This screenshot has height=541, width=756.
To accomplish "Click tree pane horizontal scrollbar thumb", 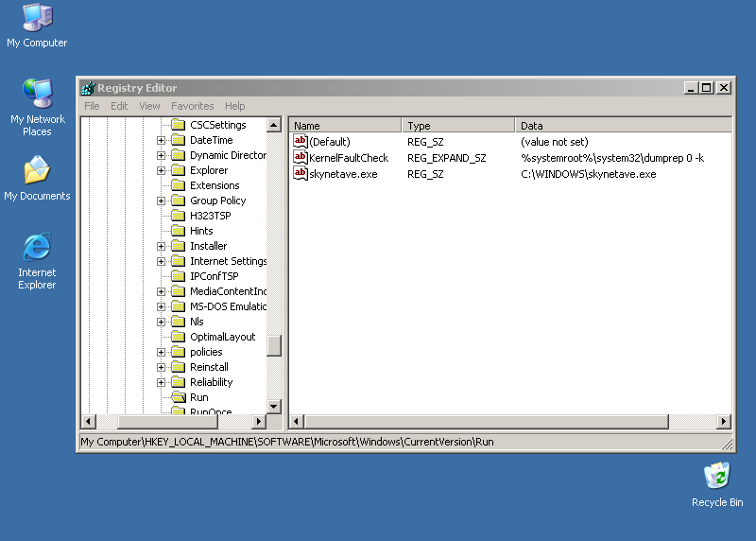I will point(168,421).
